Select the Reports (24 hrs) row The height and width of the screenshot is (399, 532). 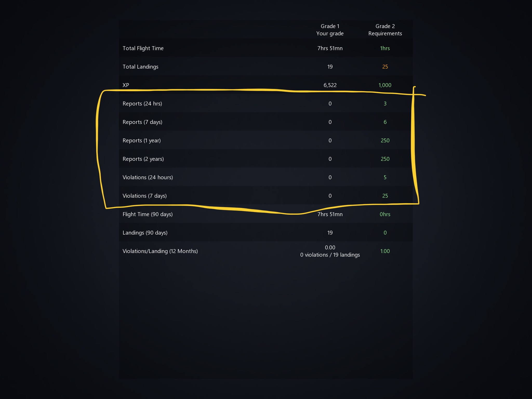pyautogui.click(x=266, y=103)
